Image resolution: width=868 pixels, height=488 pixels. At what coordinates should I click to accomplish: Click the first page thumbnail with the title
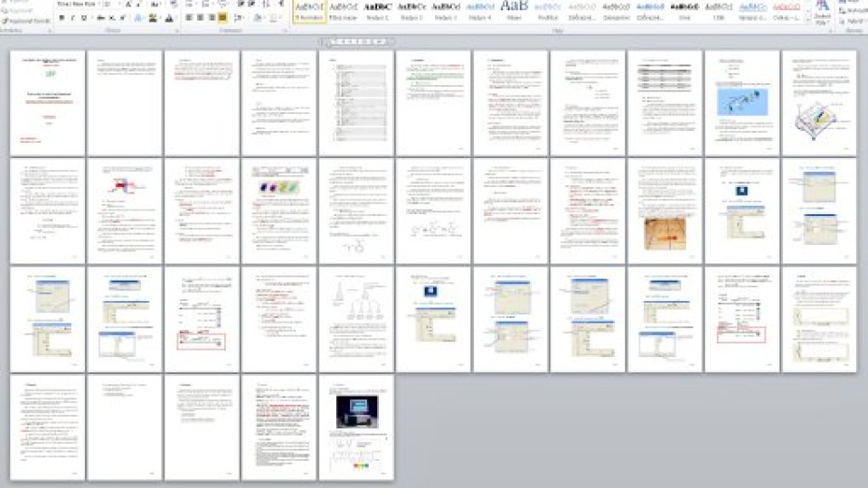click(x=47, y=102)
